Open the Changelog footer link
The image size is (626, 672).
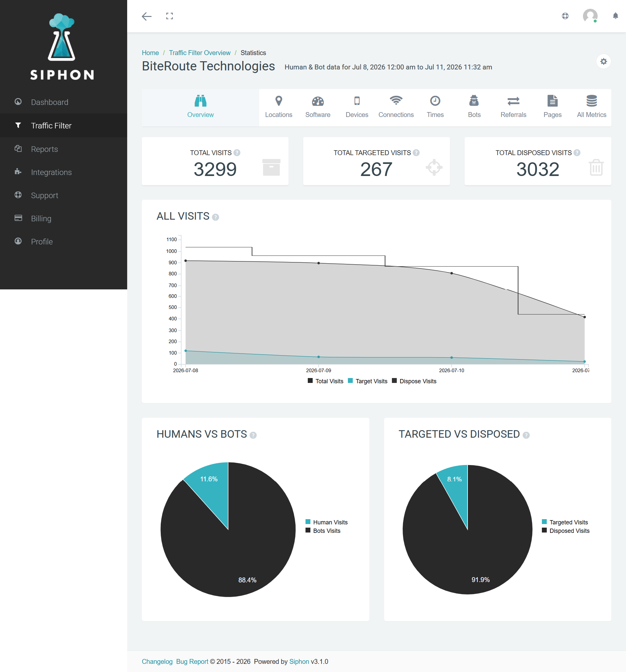157,662
